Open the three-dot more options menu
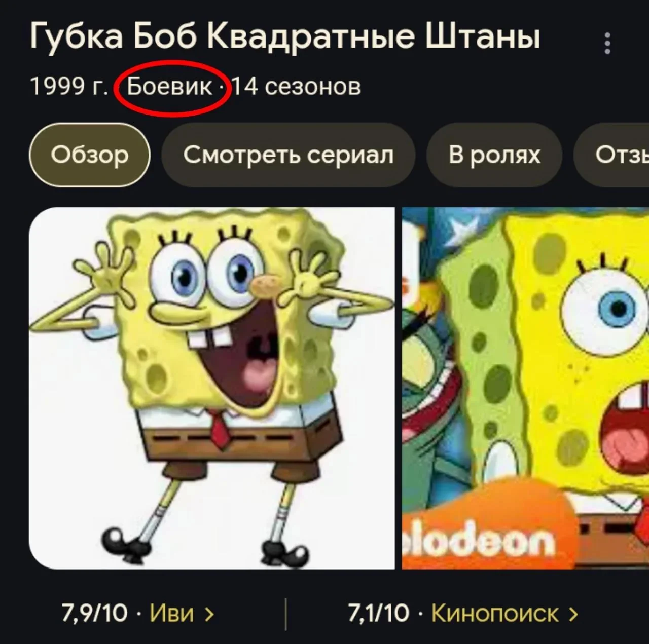Image resolution: width=649 pixels, height=644 pixels. tap(607, 44)
